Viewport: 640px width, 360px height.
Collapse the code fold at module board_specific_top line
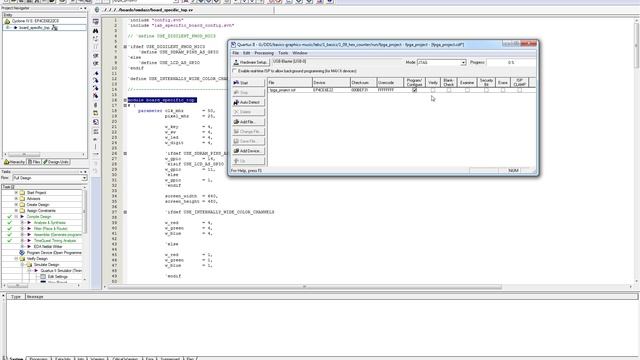[125, 100]
